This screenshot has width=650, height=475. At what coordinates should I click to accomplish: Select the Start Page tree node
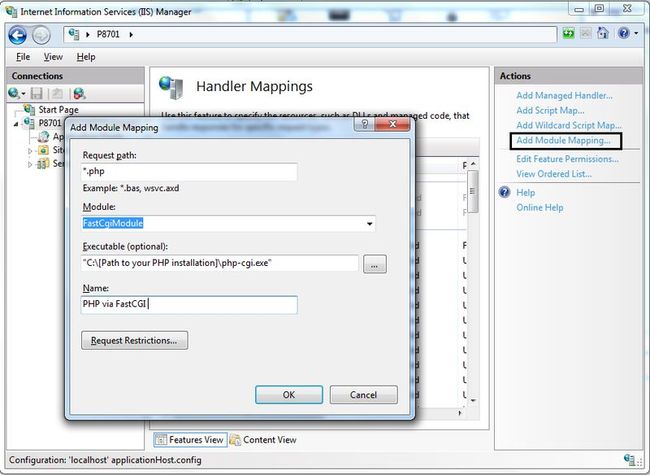58,109
